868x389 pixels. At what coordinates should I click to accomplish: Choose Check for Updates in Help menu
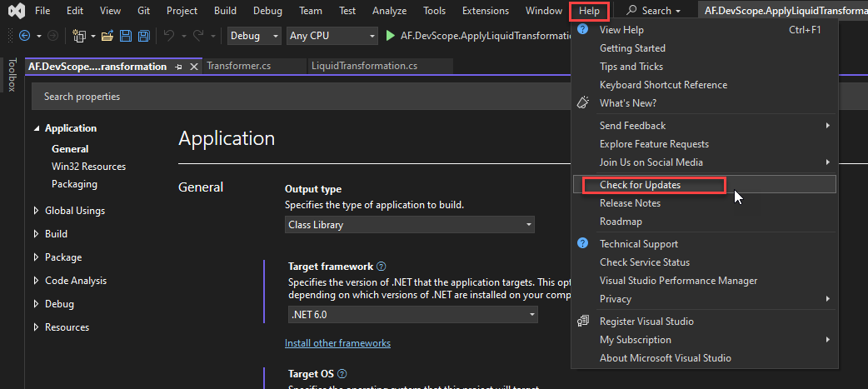pyautogui.click(x=705, y=185)
